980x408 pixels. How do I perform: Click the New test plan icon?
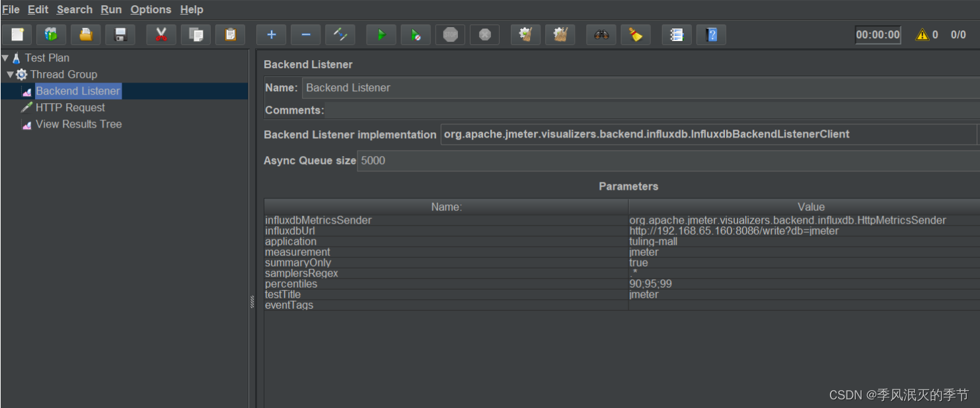(x=17, y=34)
